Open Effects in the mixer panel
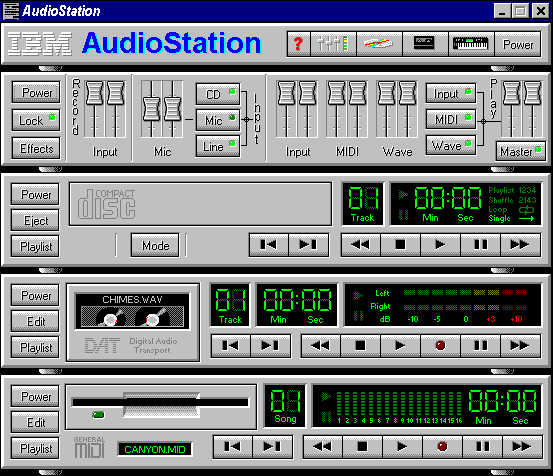Screen dimensions: 553x476 point(36,148)
